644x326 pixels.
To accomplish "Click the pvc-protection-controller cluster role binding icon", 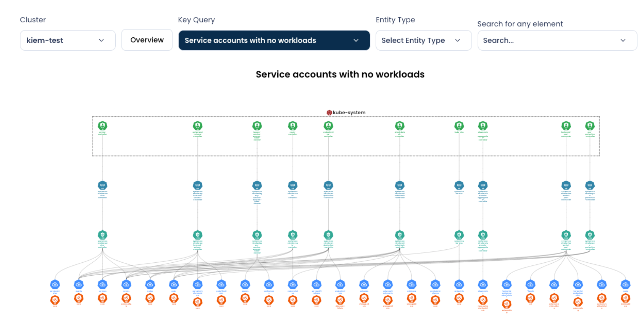I will tap(590, 185).
